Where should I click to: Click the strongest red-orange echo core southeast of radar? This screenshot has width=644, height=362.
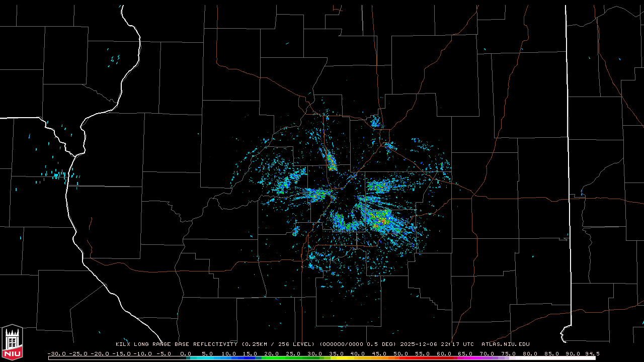pyautogui.click(x=382, y=220)
